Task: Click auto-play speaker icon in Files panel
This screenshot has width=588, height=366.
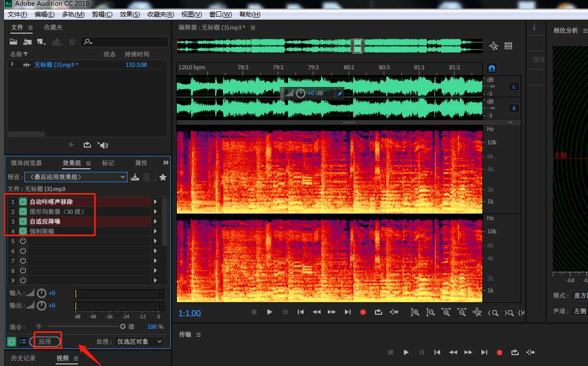Action: 103,145
